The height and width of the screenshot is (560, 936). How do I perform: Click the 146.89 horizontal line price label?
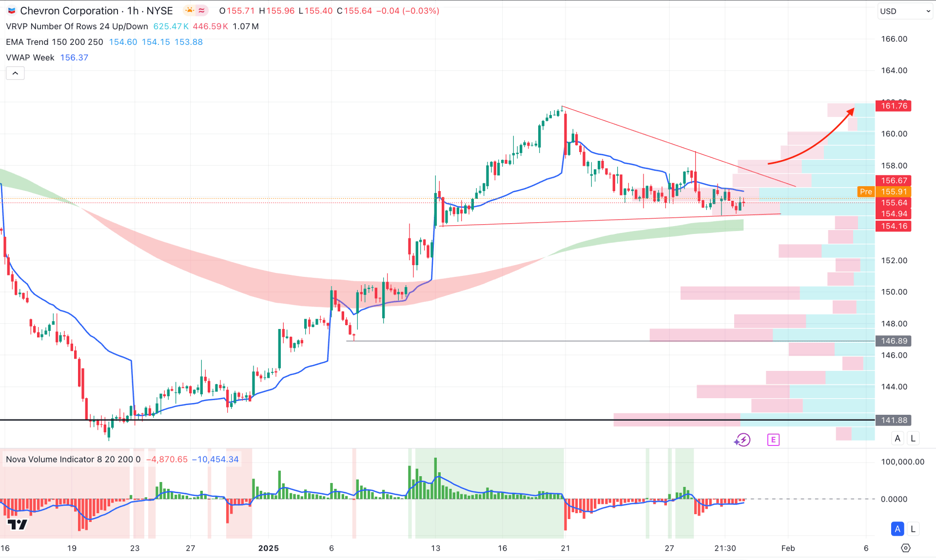click(x=894, y=341)
